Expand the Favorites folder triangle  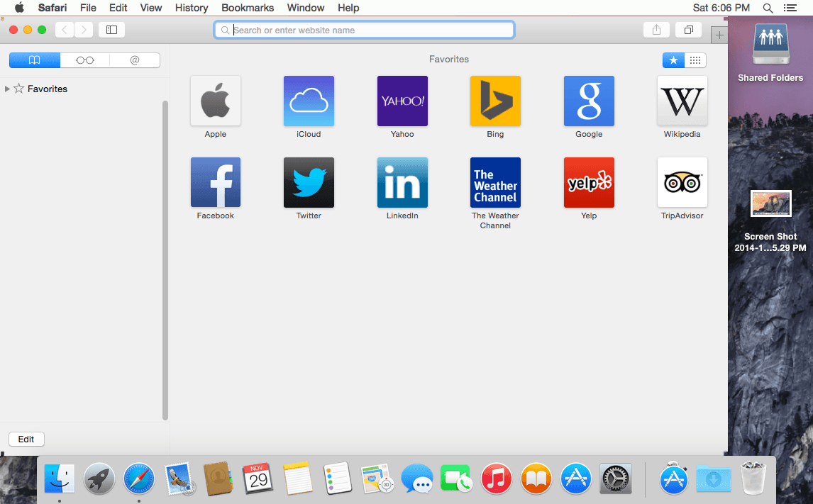point(7,89)
